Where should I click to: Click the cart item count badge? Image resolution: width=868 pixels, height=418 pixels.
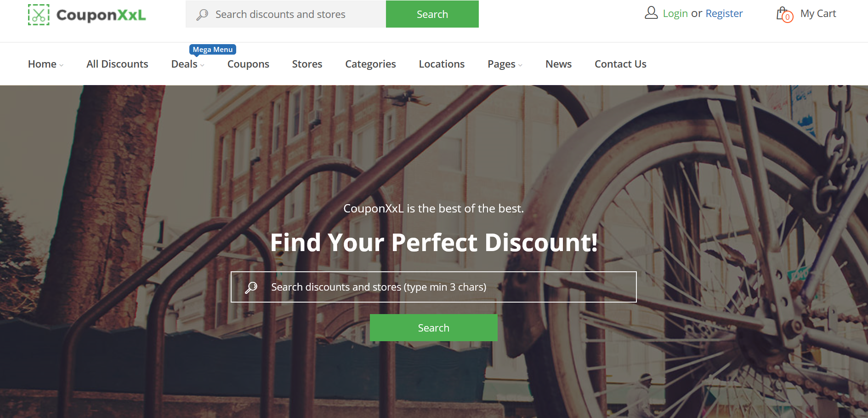788,17
